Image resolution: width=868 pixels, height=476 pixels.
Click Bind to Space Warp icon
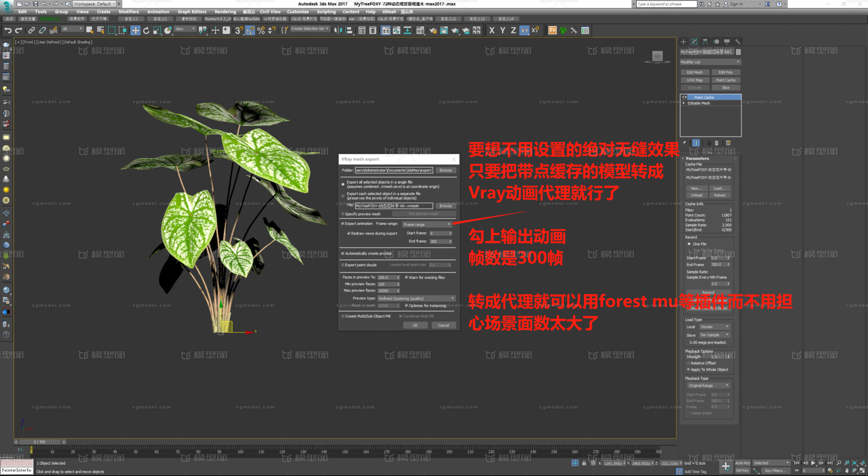pyautogui.click(x=53, y=30)
